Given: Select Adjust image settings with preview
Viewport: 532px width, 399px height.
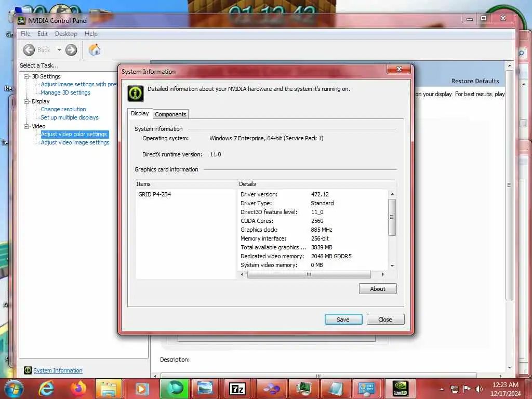Looking at the screenshot, I should 78,84.
